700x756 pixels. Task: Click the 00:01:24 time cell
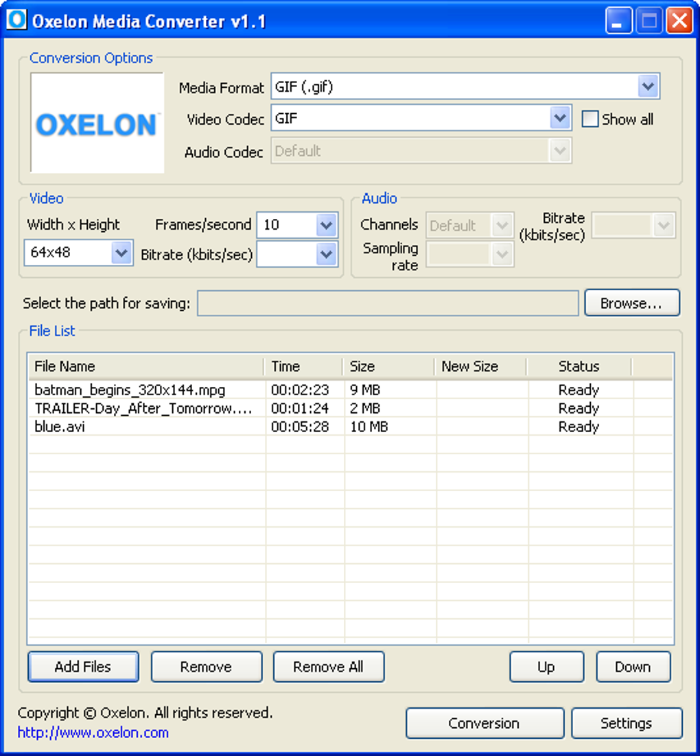pos(300,409)
